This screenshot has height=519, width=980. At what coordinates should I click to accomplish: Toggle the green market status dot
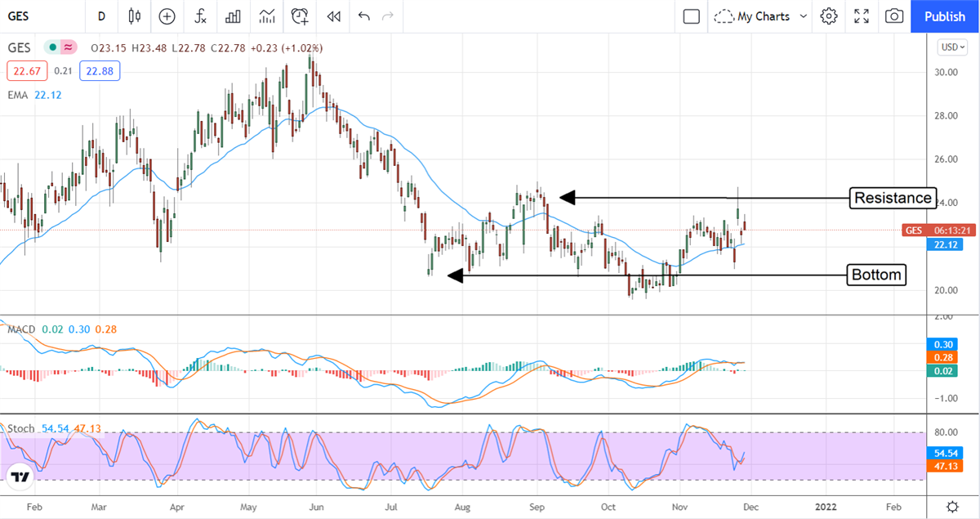pyautogui.click(x=53, y=47)
